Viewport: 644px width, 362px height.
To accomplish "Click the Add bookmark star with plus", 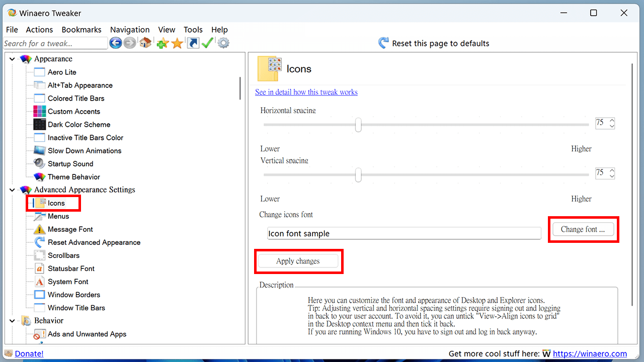I will (162, 43).
